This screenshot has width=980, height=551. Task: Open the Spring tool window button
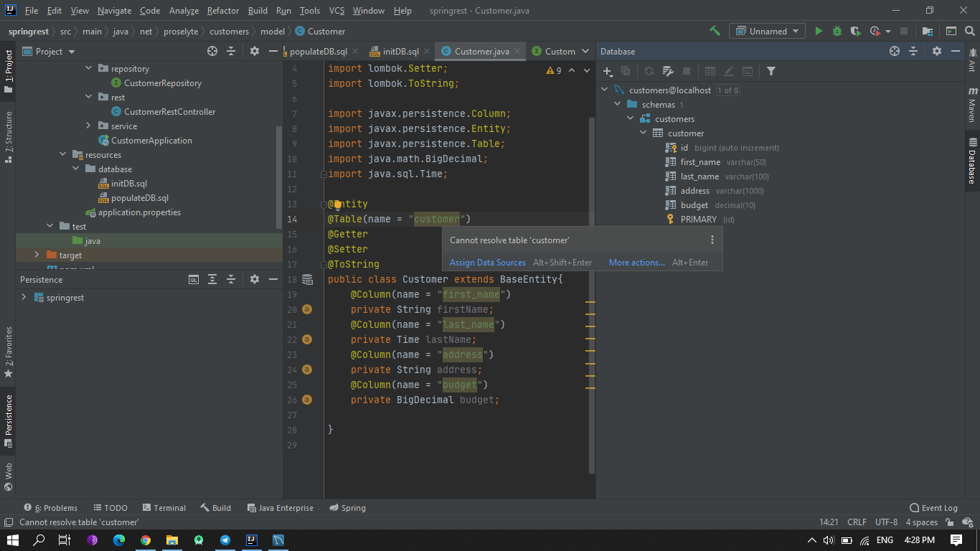tap(348, 507)
